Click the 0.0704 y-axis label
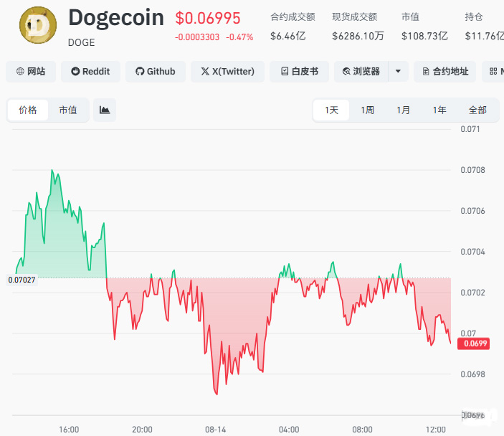 [x=472, y=252]
